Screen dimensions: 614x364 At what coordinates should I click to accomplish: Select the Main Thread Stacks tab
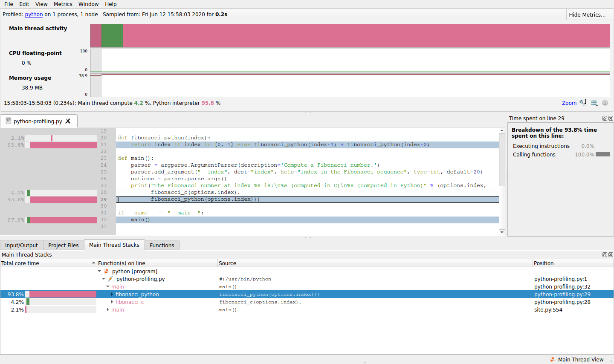coord(114,245)
